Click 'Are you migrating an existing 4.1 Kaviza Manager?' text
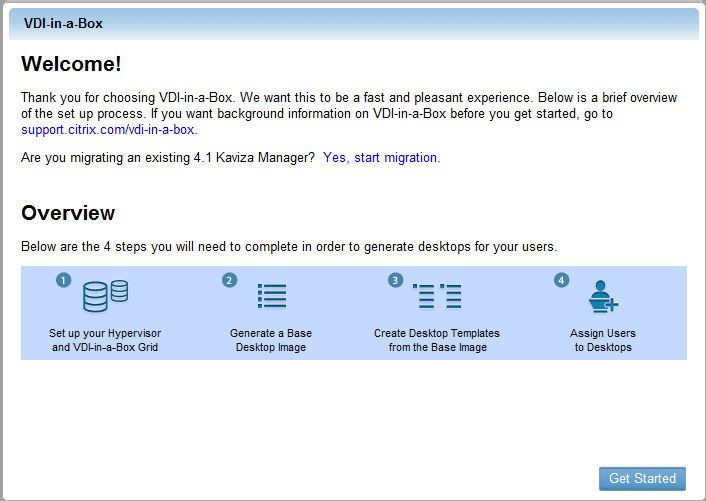706x501 pixels. point(168,158)
